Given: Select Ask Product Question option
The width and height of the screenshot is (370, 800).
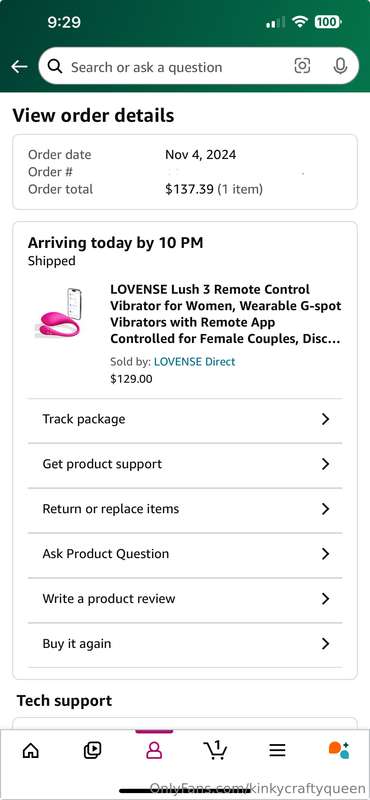Looking at the screenshot, I should pos(185,554).
